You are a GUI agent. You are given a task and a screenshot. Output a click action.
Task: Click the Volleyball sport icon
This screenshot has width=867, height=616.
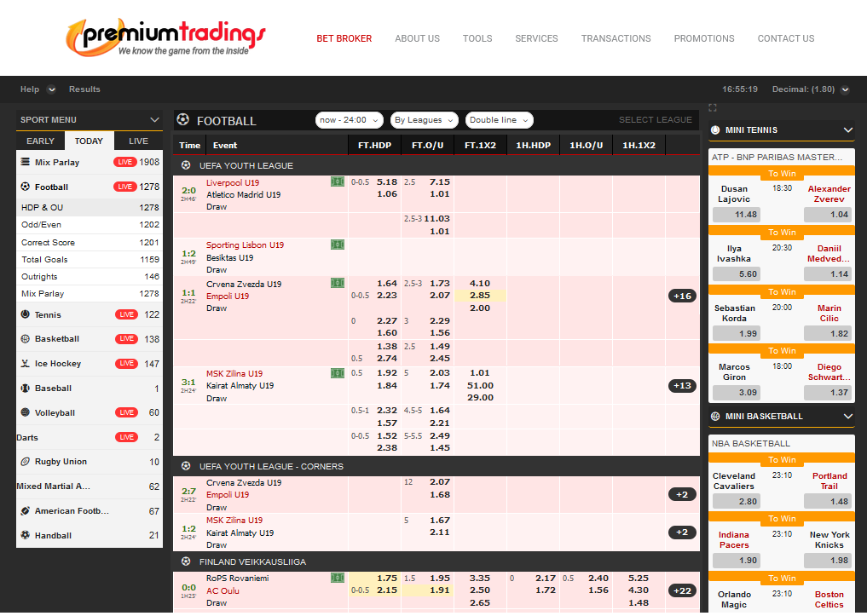pyautogui.click(x=26, y=413)
